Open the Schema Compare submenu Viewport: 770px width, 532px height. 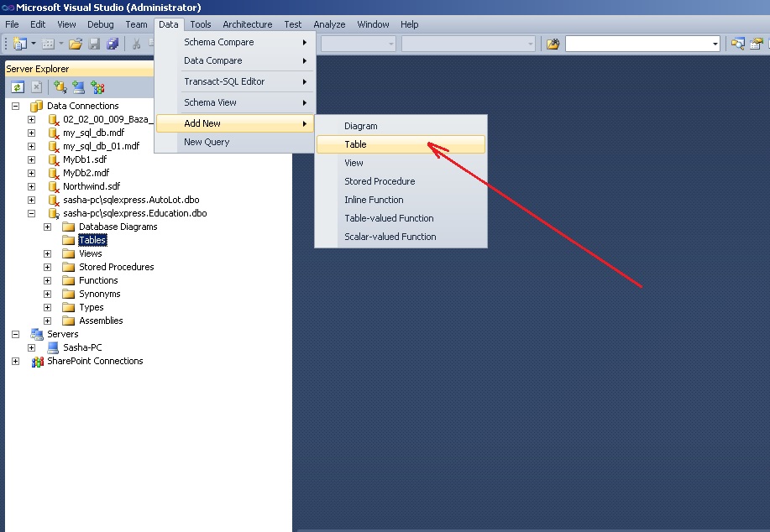point(235,42)
